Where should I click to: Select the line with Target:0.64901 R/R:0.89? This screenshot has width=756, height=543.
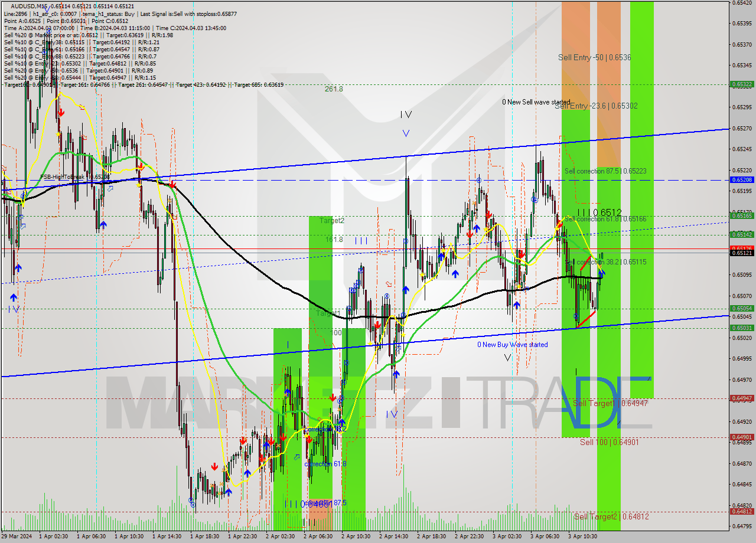point(80,70)
